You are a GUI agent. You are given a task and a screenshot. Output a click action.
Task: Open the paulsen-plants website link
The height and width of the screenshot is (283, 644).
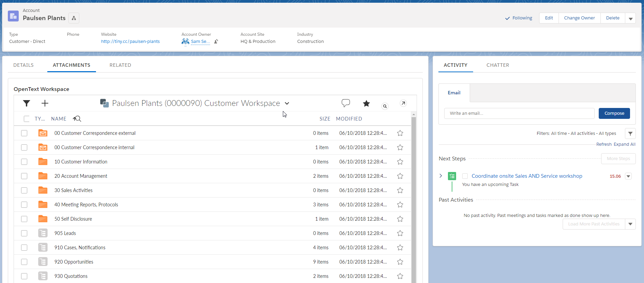pos(130,42)
